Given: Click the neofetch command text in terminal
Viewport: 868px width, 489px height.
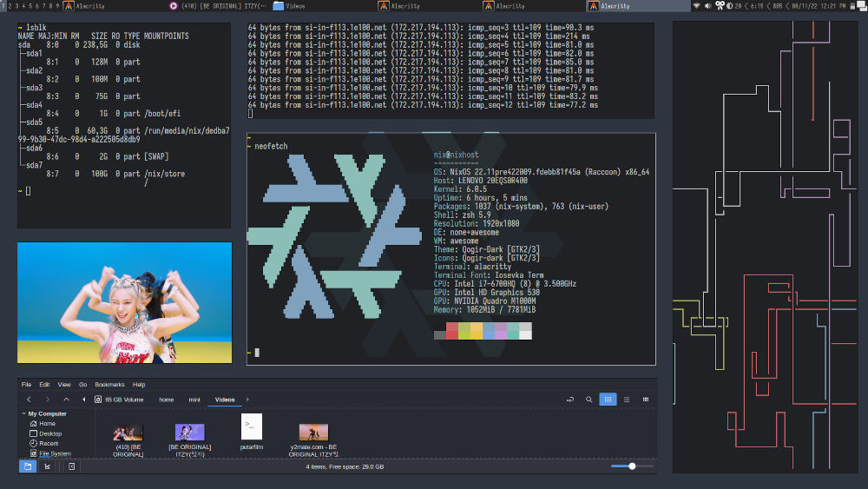Looking at the screenshot, I should pyautogui.click(x=271, y=146).
